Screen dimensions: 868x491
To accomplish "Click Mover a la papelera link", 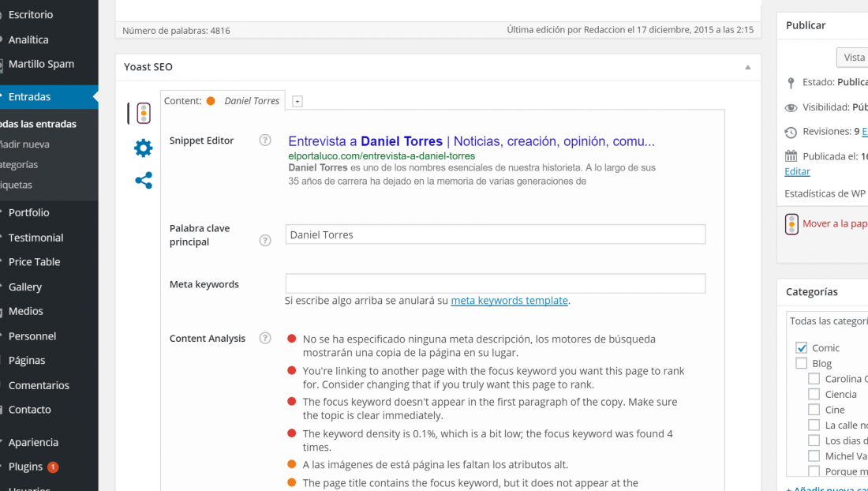I will 835,223.
